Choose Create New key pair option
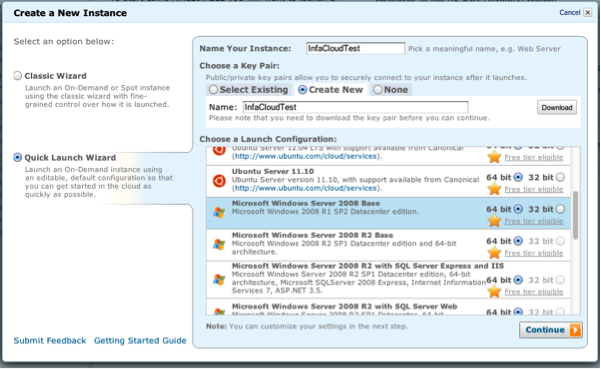This screenshot has height=369, width=601. point(302,90)
